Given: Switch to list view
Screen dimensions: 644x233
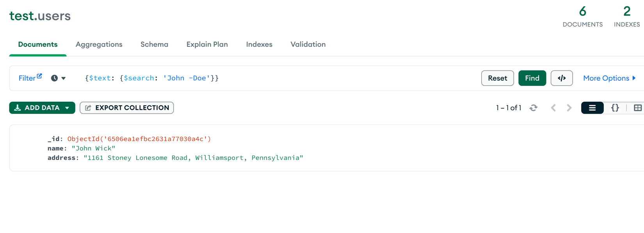Looking at the screenshot, I should 592,108.
